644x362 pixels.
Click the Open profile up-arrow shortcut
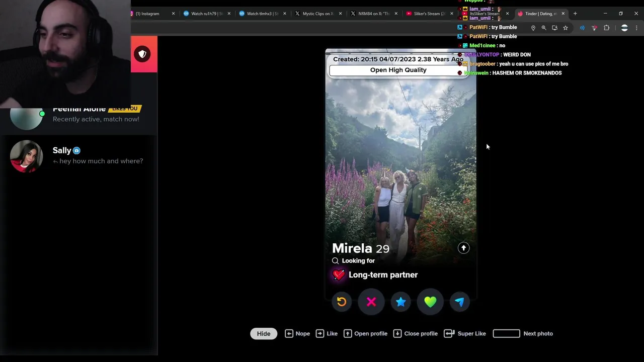click(x=365, y=334)
